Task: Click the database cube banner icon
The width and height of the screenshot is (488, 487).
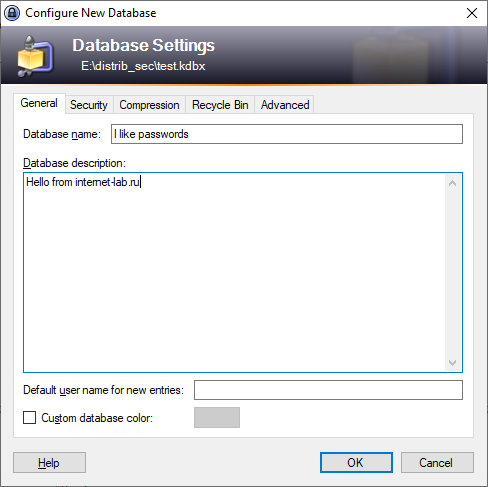Action: click(x=35, y=56)
